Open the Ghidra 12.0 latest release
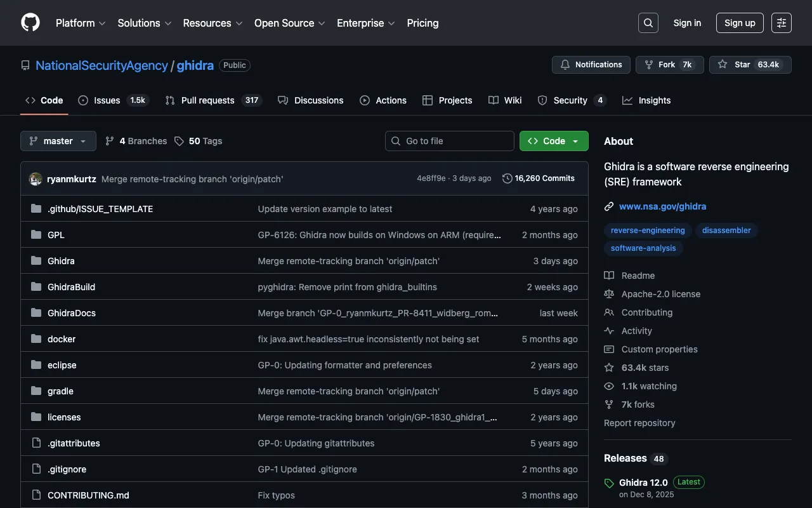 click(643, 482)
